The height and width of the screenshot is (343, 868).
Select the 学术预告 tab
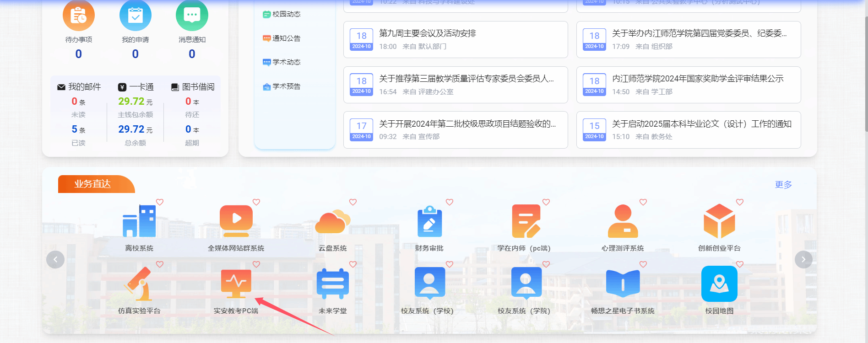click(x=282, y=86)
